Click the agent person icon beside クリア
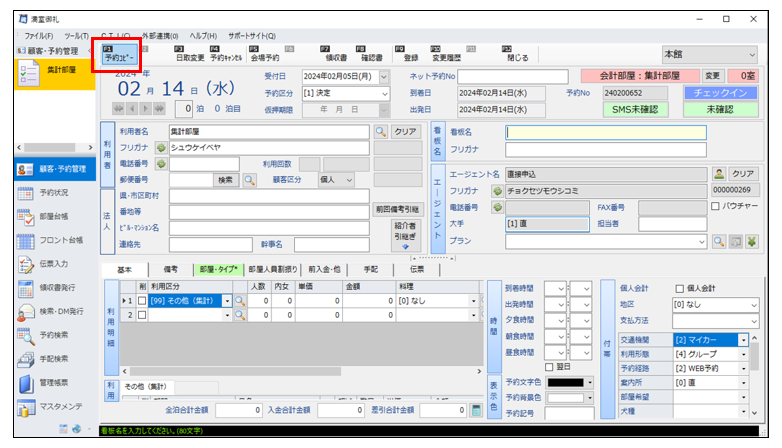Screen dimensions: 782x448 (719, 173)
